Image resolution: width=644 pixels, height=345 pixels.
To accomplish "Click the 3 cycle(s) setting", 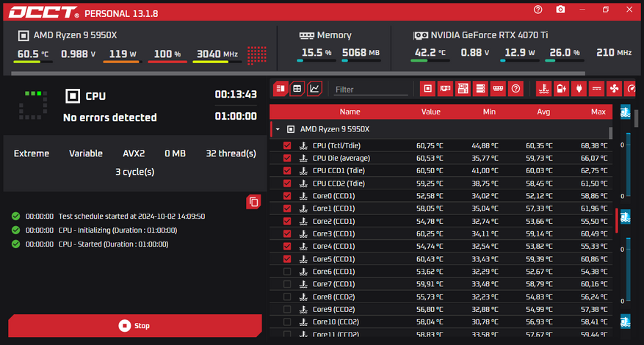I will pyautogui.click(x=134, y=172).
